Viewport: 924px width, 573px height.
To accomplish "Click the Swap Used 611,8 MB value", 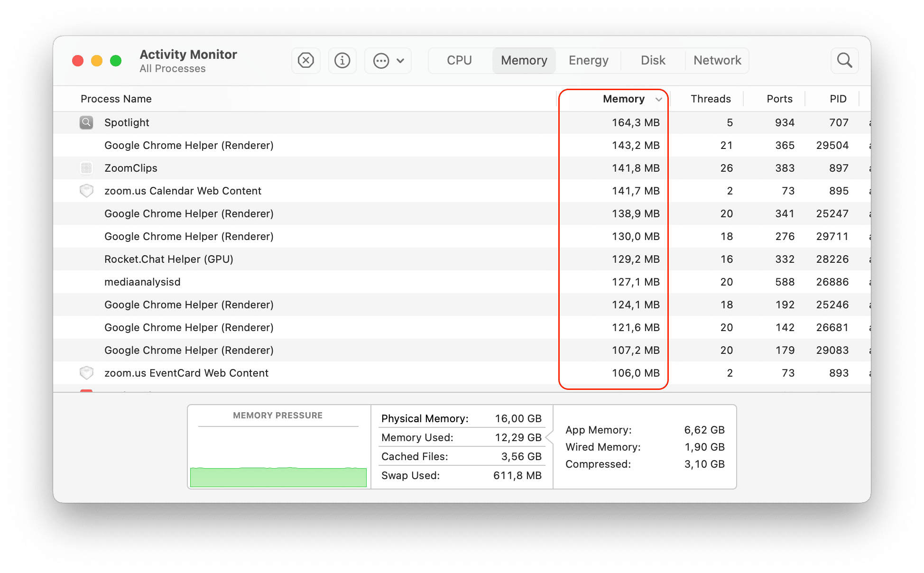I will [517, 475].
